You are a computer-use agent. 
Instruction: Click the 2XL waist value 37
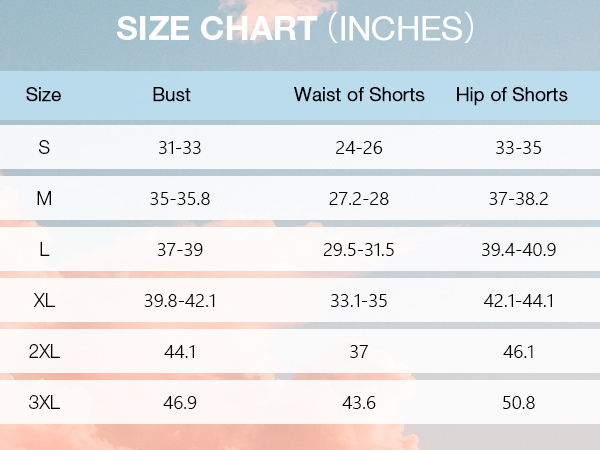click(x=359, y=352)
